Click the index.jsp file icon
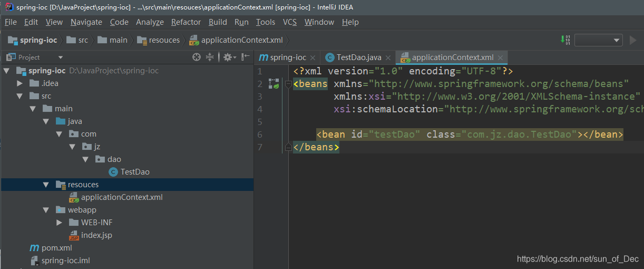 click(x=74, y=235)
